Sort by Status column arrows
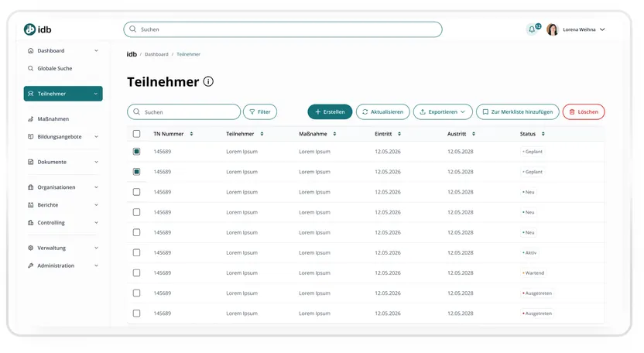Image resolution: width=644 pixels, height=353 pixels. click(x=543, y=134)
